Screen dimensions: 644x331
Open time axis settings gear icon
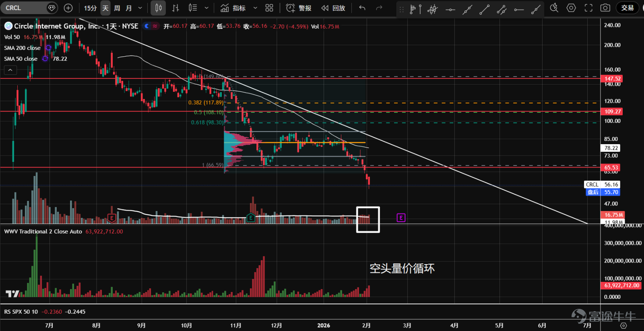[623, 325]
